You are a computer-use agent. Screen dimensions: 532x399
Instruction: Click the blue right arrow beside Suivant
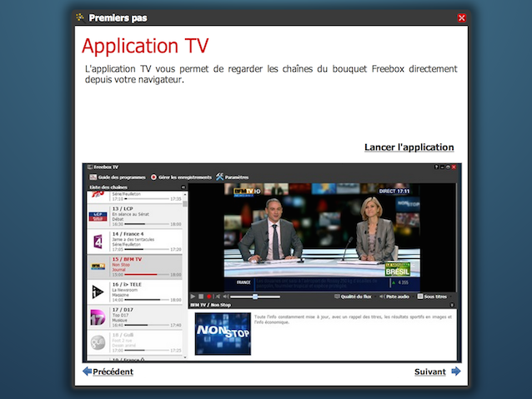point(456,372)
